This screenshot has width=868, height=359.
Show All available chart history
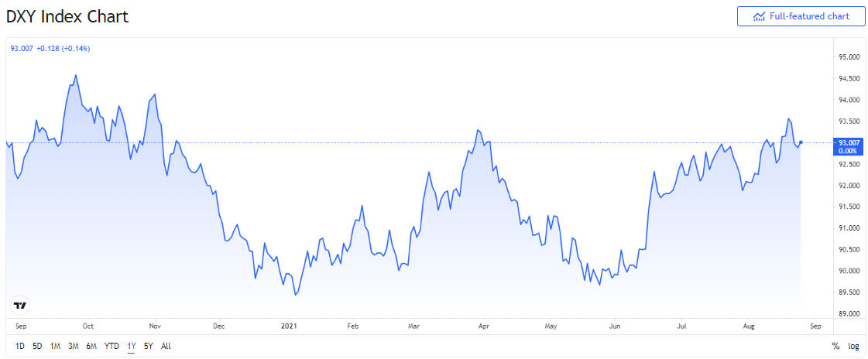[x=166, y=346]
